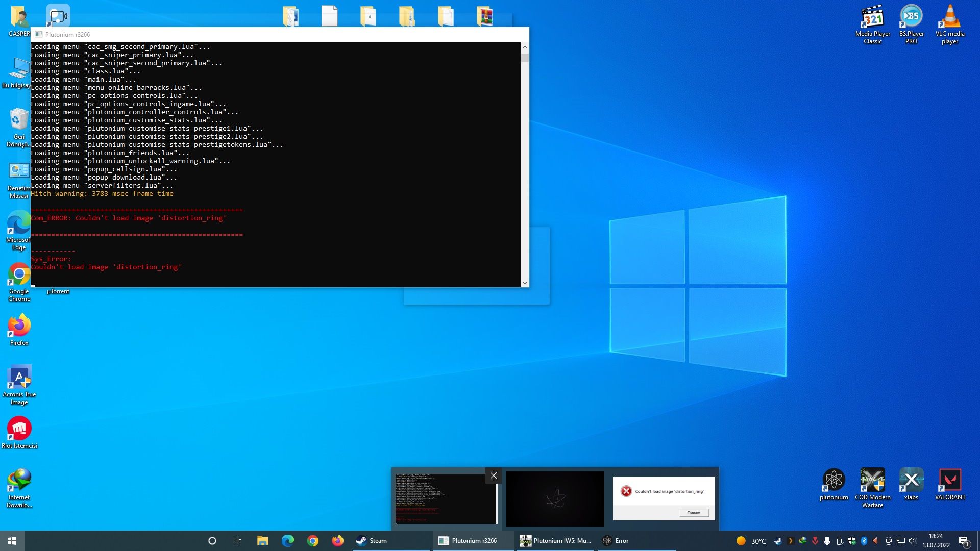Open Internet Download Manager tray icon
Viewport: 980px width, 551px height.
point(803,541)
